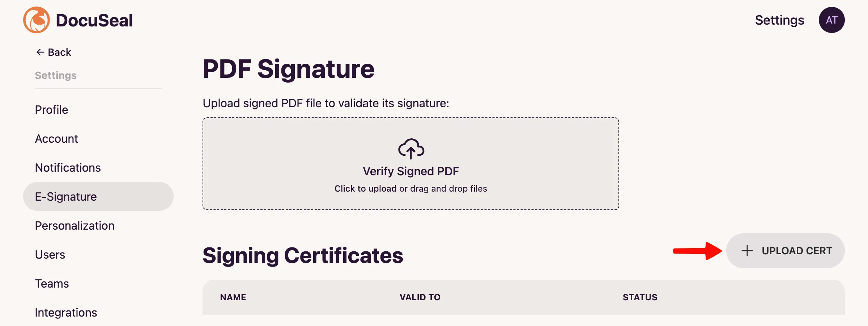The image size is (868, 326).
Task: Click the Name column header
Action: click(233, 297)
